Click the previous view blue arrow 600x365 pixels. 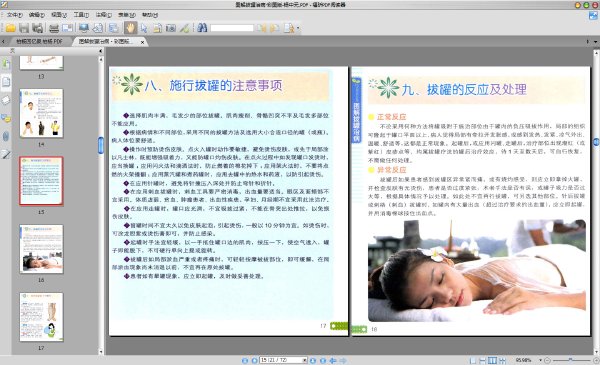[333, 360]
